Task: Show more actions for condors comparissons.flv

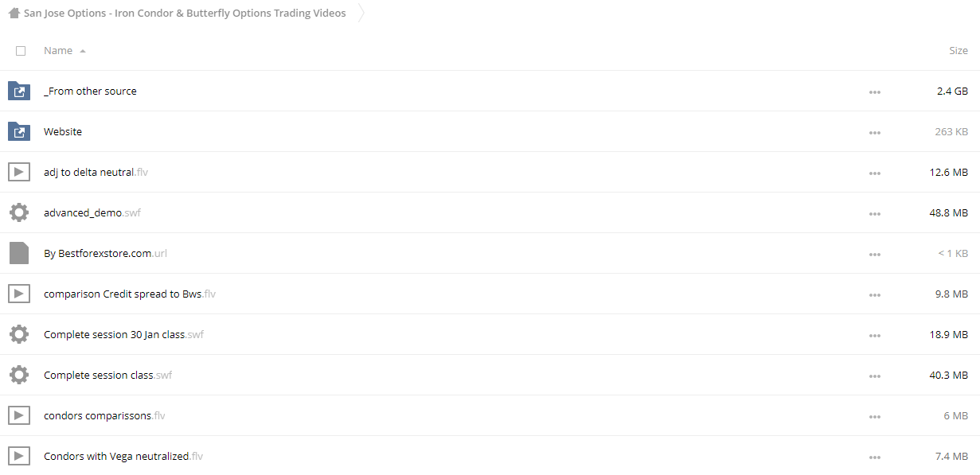Action: pos(875,416)
